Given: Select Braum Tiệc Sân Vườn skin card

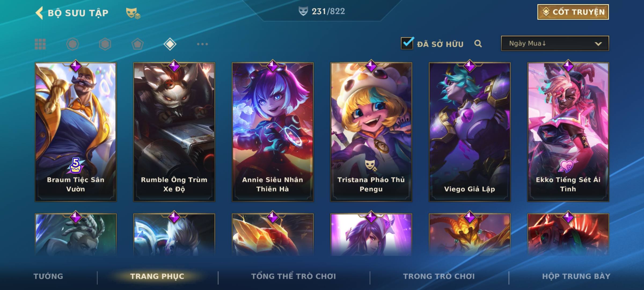Looking at the screenshot, I should 76,132.
